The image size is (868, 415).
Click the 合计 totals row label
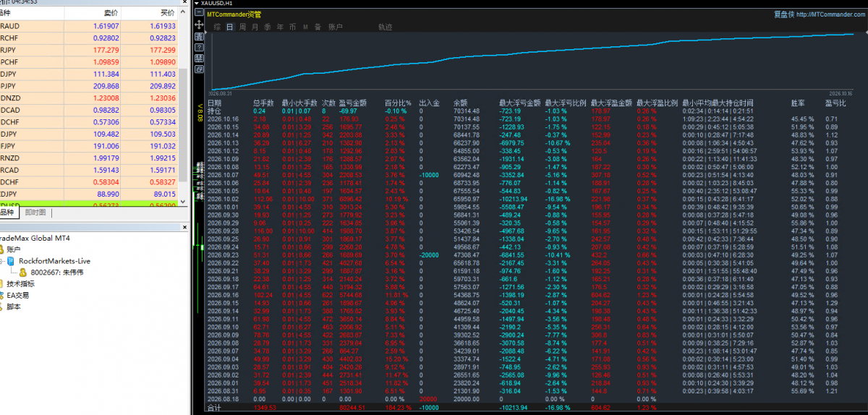[215, 408]
